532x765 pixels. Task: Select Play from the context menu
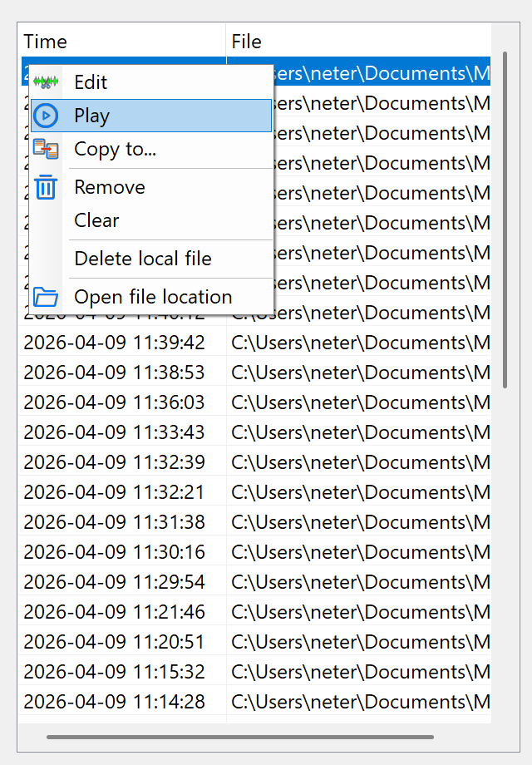click(91, 116)
